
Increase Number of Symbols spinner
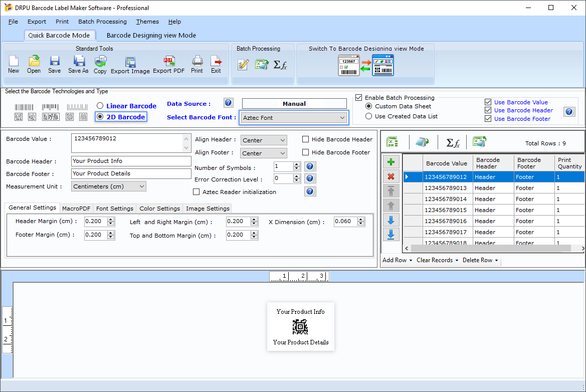pyautogui.click(x=297, y=164)
